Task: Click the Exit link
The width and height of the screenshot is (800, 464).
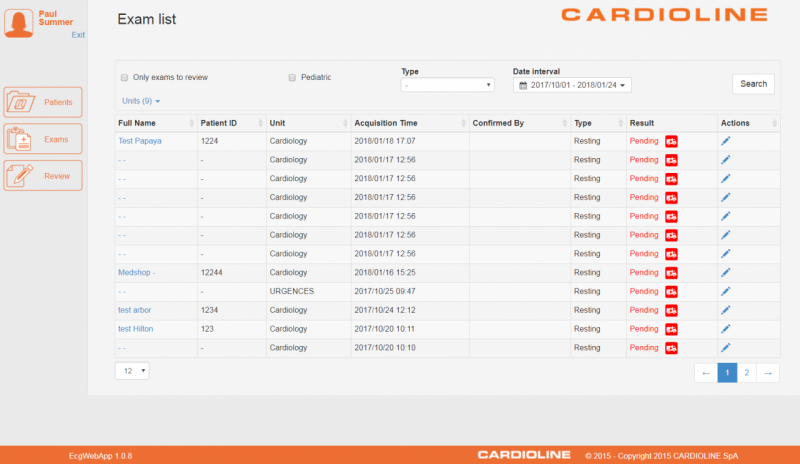Action: pos(78,35)
